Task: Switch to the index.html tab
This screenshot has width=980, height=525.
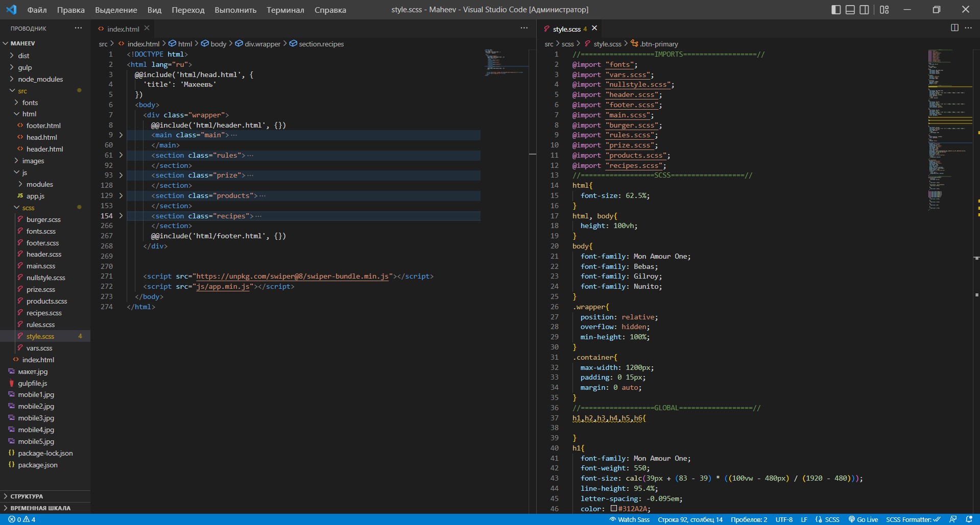Action: coord(123,29)
